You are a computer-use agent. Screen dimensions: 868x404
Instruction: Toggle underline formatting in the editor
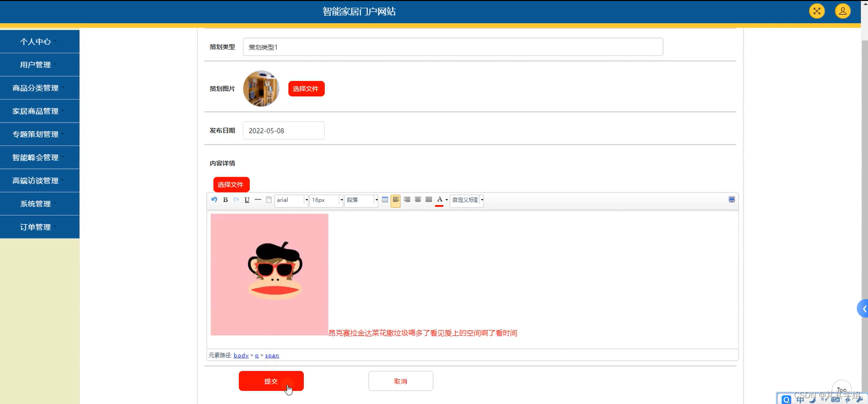tap(247, 200)
